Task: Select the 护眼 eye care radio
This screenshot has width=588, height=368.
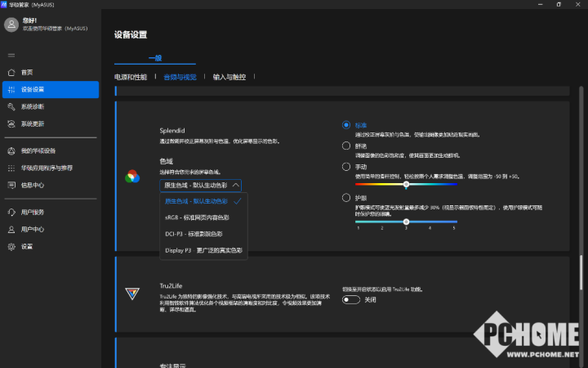Action: tap(346, 198)
